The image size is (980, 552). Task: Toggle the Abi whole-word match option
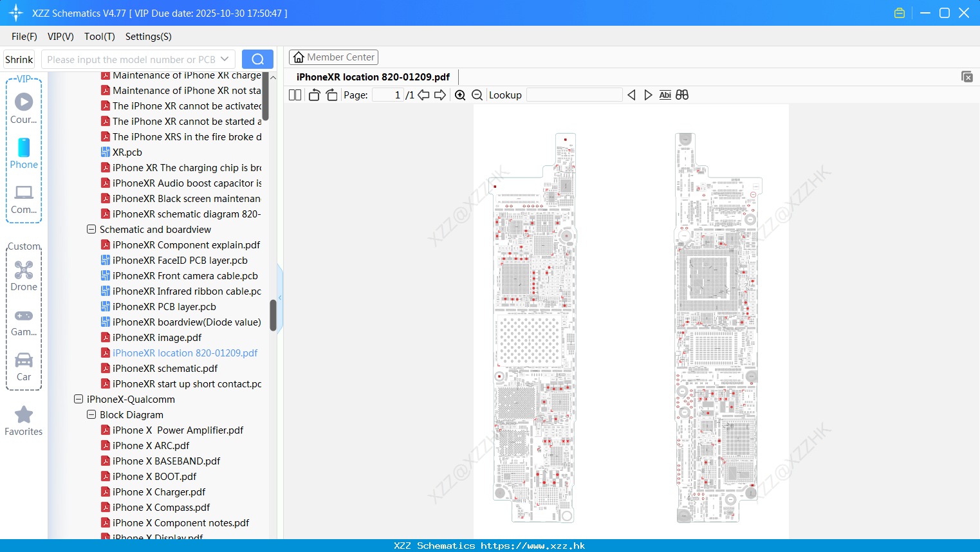(665, 95)
